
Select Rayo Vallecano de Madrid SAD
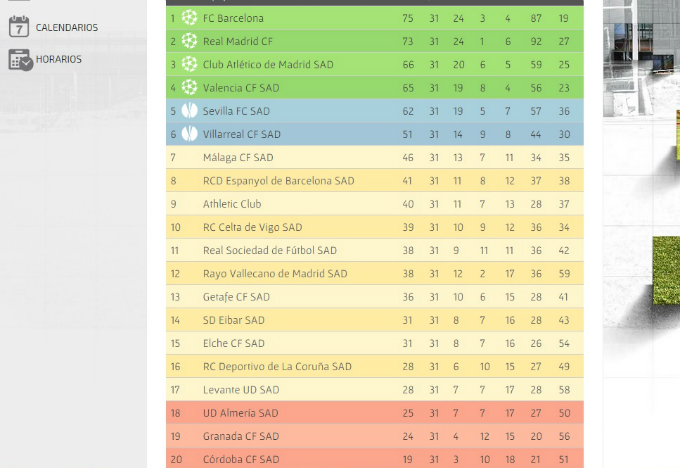tap(275, 274)
